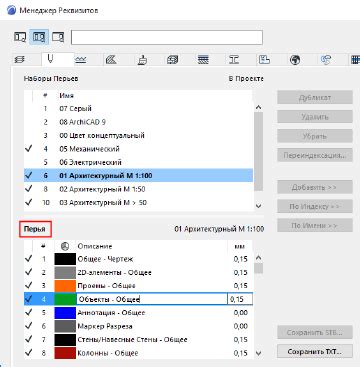The image size is (360, 367).
Task: Click the Сохранить TXT button
Action: point(315,351)
